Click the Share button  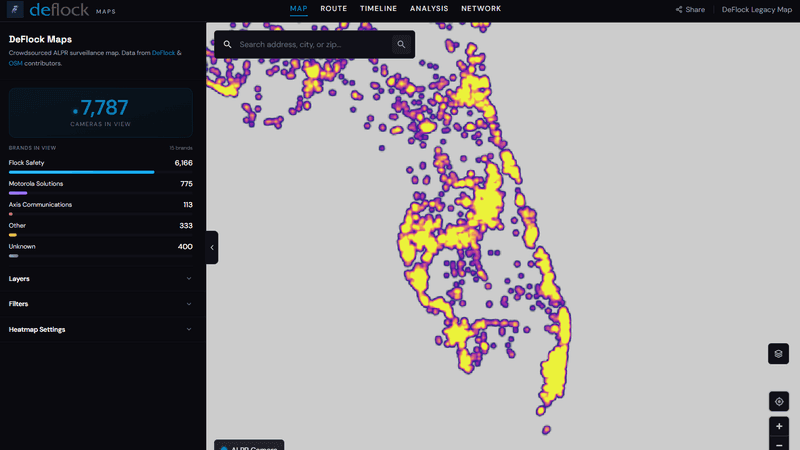coord(690,10)
